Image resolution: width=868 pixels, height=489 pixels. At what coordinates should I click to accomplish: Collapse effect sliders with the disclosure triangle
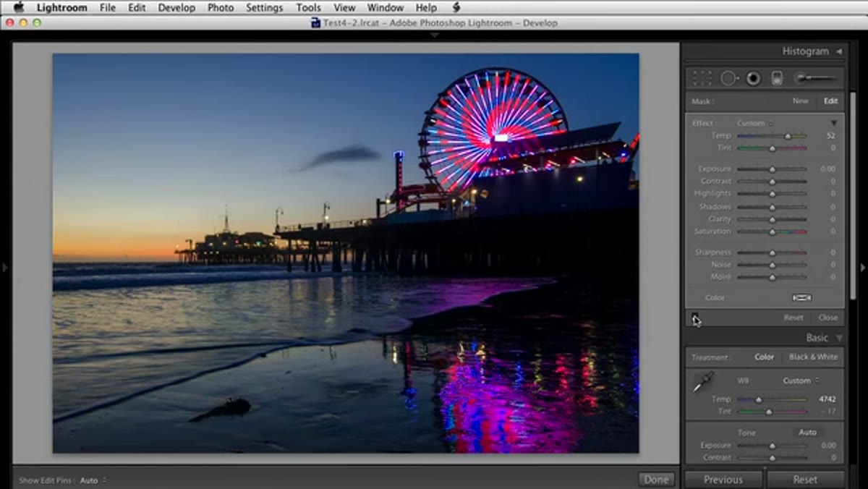(833, 123)
